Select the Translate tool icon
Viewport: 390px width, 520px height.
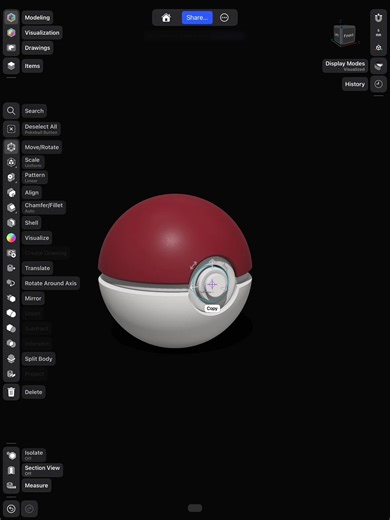[x=11, y=268]
